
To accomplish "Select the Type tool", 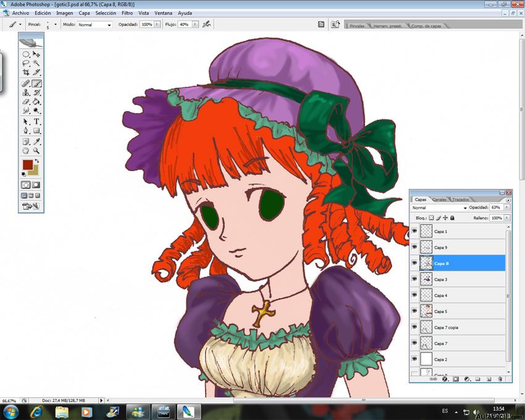I will point(36,122).
